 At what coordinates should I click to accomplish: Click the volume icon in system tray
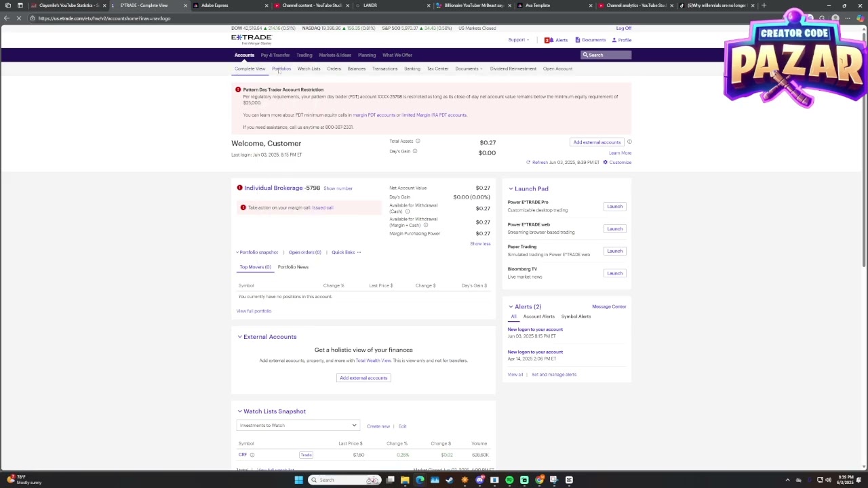[828, 480]
